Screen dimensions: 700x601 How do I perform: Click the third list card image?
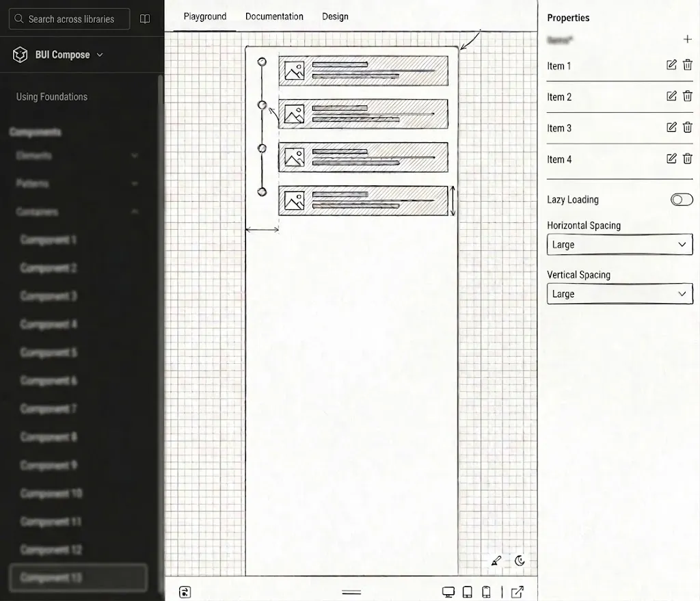pos(294,157)
